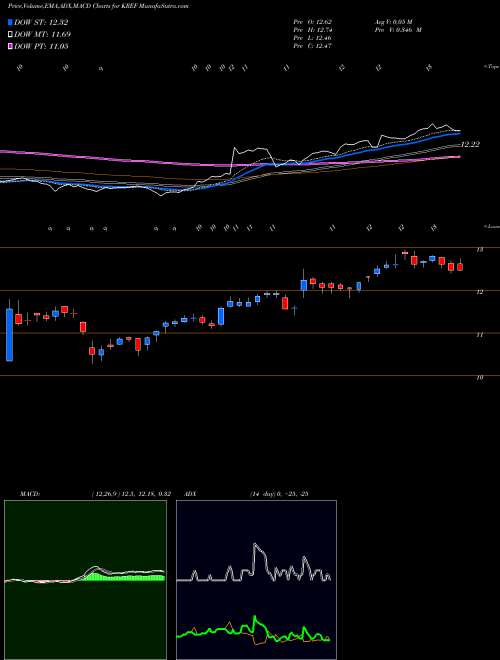Click the 11 price axis label
500x660 pixels.
point(479,335)
